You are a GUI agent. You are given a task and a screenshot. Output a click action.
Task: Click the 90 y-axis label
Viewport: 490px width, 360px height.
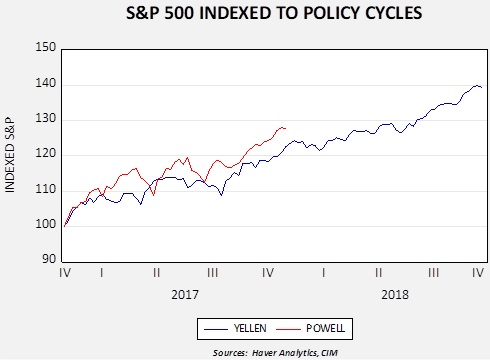tap(49, 259)
